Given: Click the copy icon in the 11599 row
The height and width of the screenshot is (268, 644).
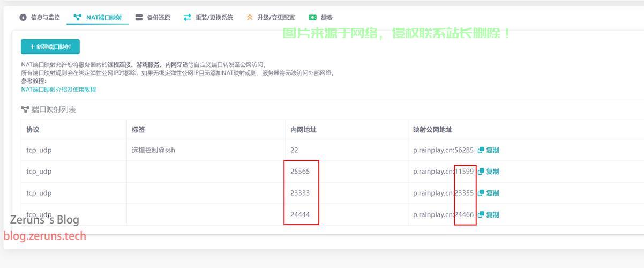Looking at the screenshot, I should pyautogui.click(x=481, y=172).
